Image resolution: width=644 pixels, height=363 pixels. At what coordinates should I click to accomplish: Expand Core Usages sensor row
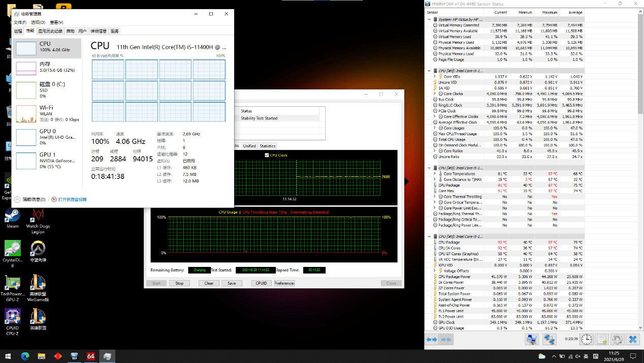[435, 128]
